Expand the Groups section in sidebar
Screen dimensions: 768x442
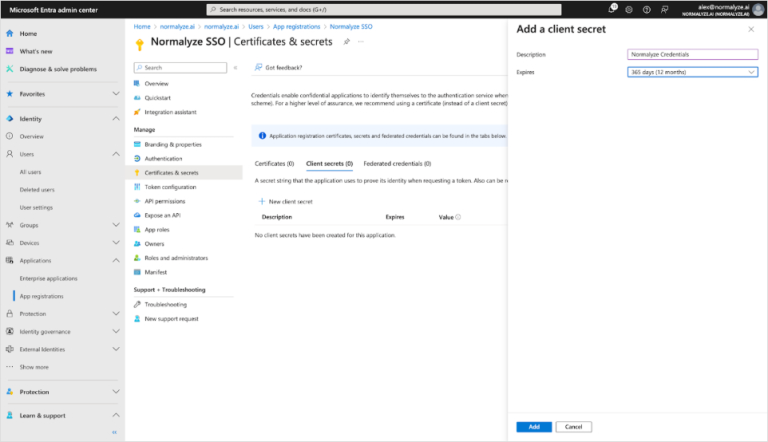115,225
